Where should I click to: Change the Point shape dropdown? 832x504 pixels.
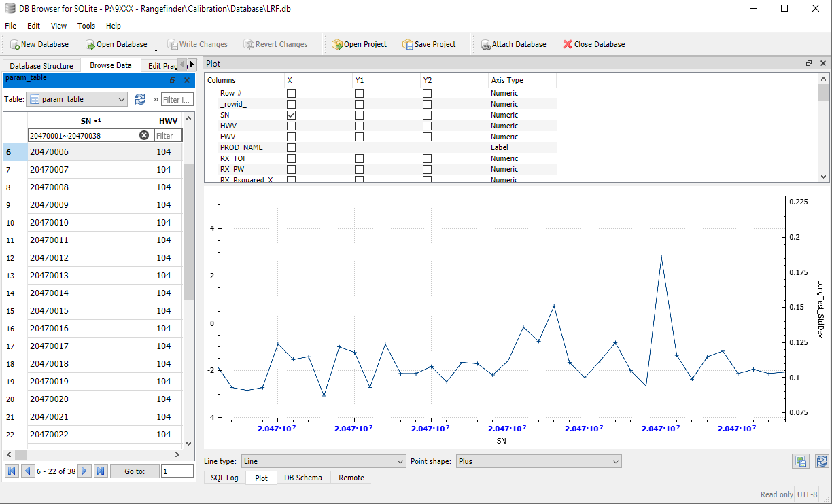pyautogui.click(x=538, y=461)
